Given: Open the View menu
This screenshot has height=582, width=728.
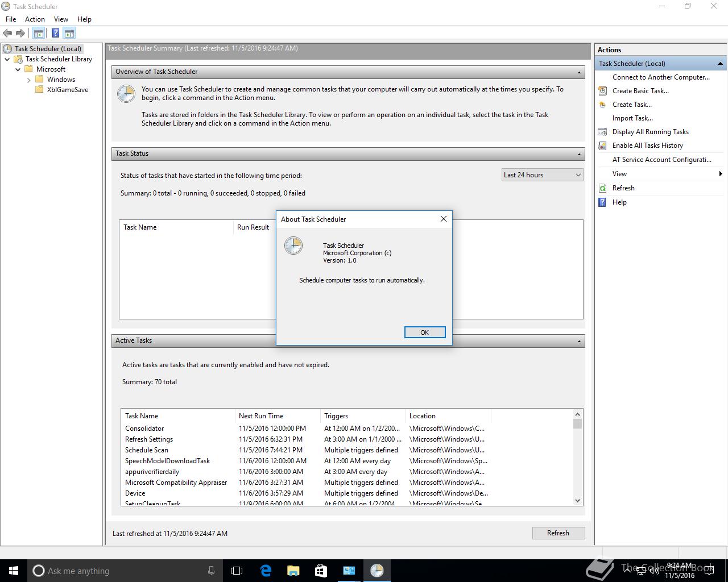Looking at the screenshot, I should click(x=61, y=19).
